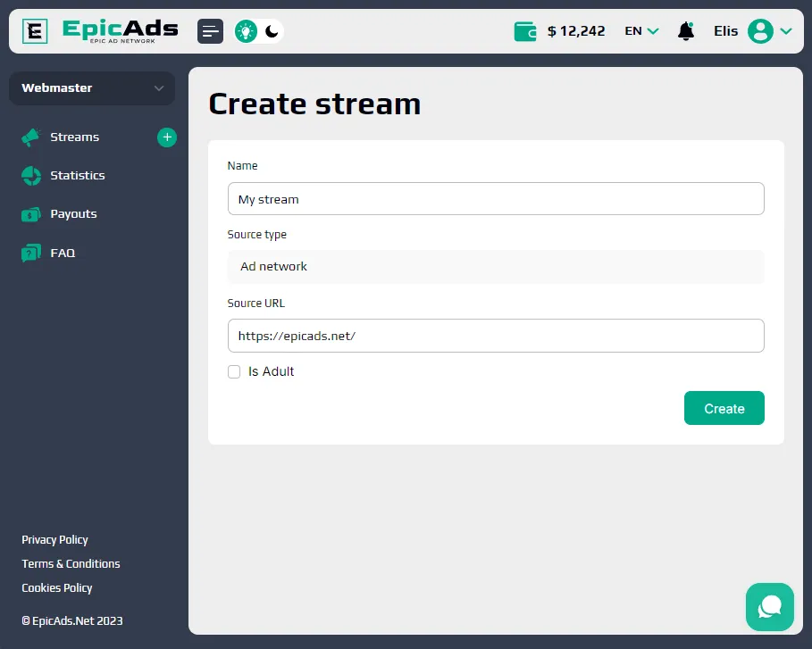Screen dimensions: 812x649
Task: Open the Statistics section
Action: (78, 176)
